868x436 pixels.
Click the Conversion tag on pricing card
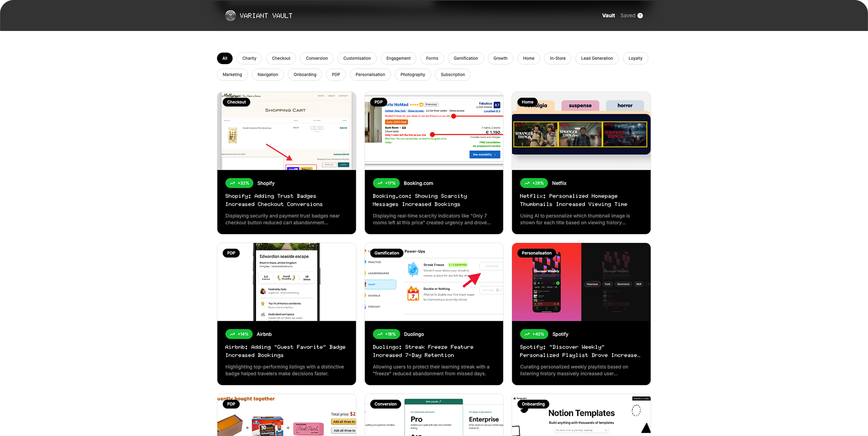386,404
